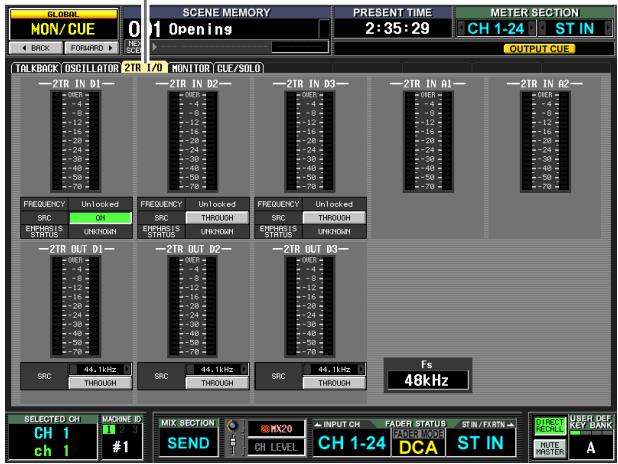Click the Fs 48kHz value
This screenshot has width=618, height=464.
click(428, 380)
